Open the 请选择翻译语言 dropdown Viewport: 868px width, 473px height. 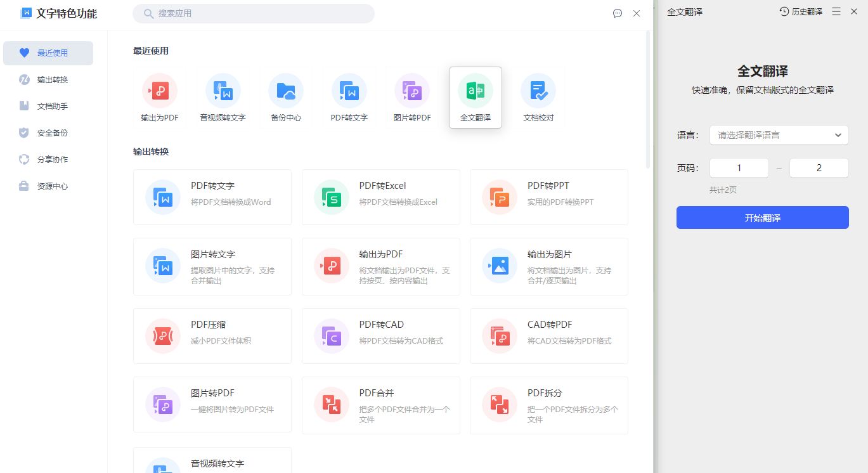point(779,135)
